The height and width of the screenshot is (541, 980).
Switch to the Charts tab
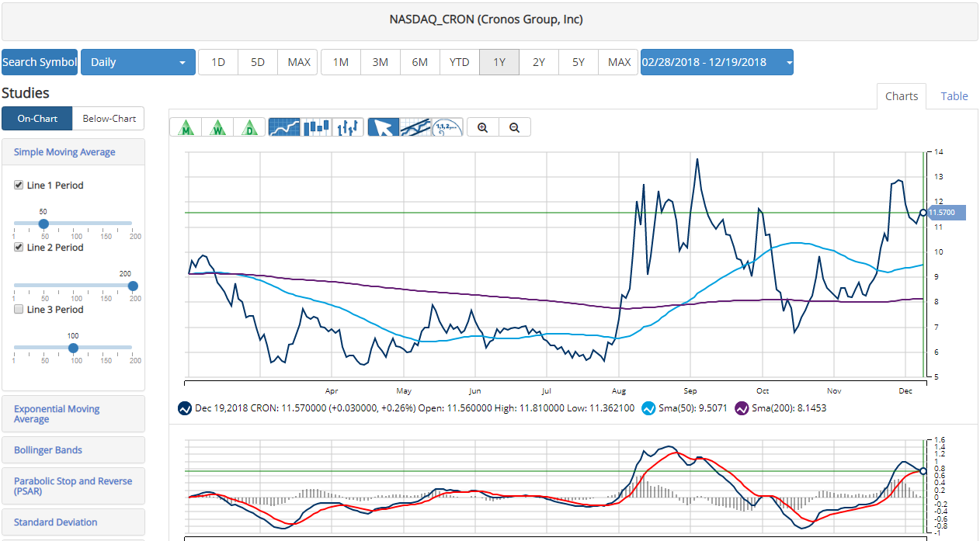(x=902, y=96)
